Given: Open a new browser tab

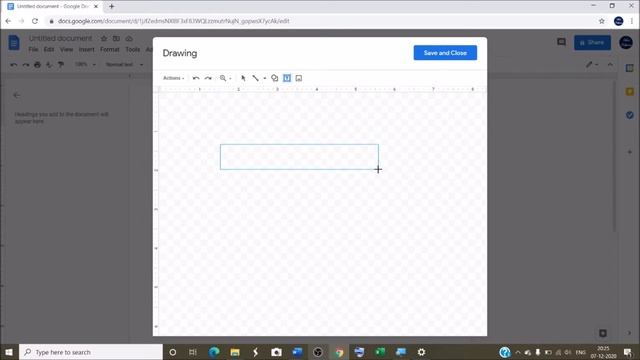Looking at the screenshot, I should [111, 7].
